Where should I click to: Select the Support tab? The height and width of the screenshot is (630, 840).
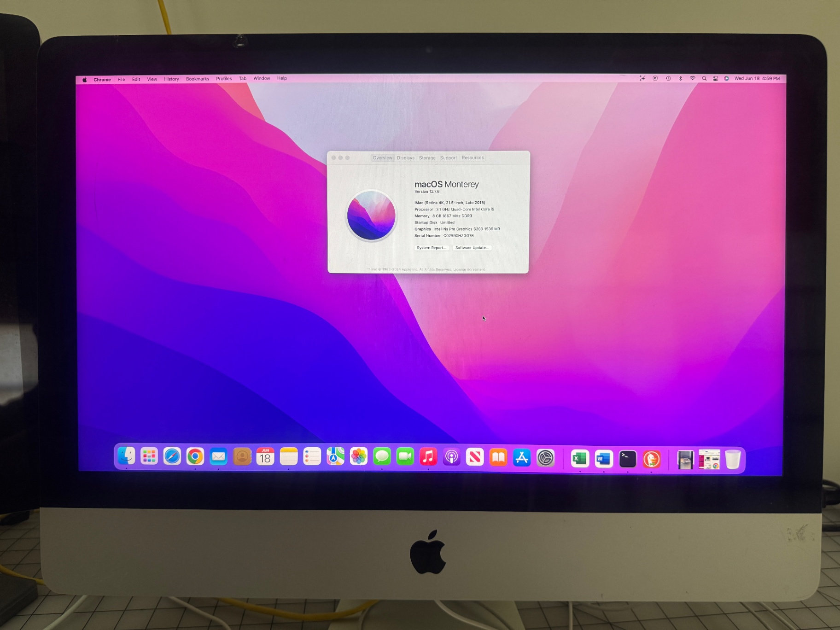point(448,158)
